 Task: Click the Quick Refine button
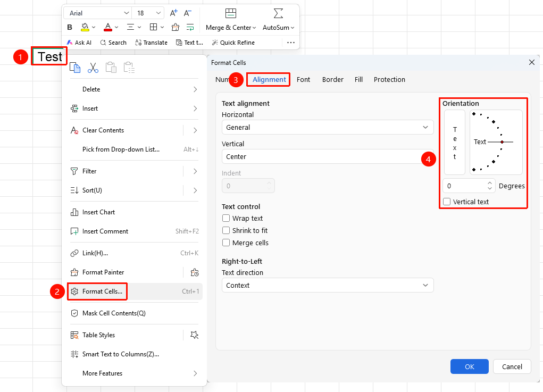tap(233, 43)
